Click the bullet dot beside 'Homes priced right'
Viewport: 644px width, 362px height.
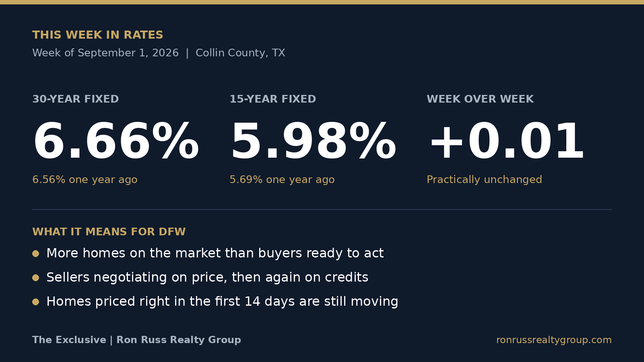click(x=36, y=302)
